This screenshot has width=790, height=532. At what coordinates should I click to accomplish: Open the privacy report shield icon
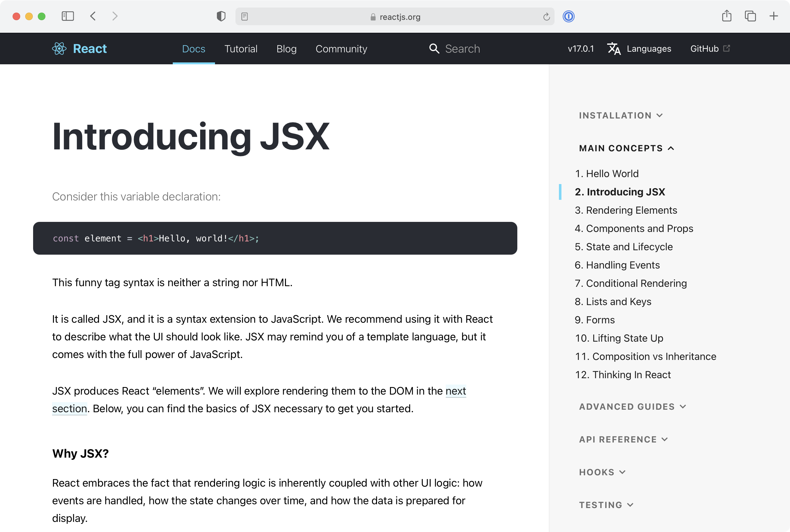click(x=221, y=16)
